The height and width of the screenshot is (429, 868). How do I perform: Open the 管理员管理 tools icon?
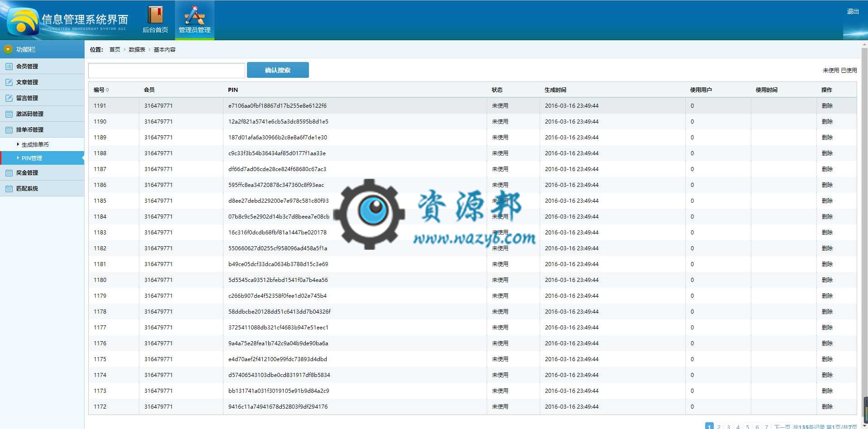pos(194,15)
